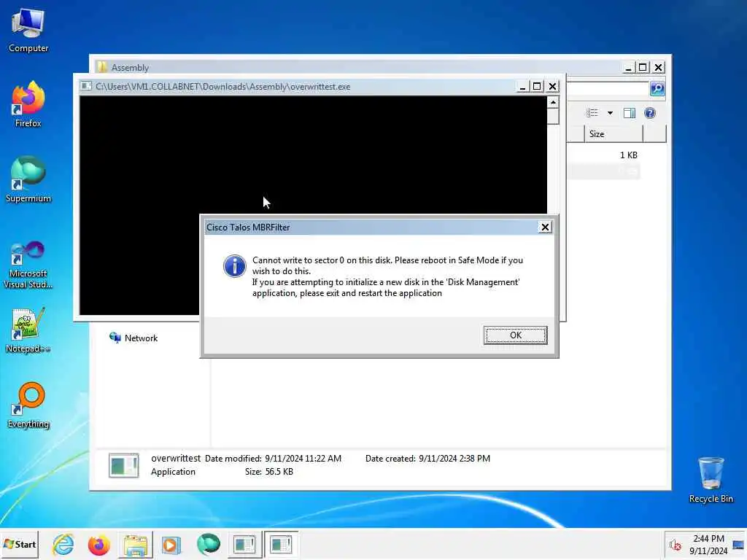This screenshot has height=560, width=747.
Task: Click the Assembly folder icon in title bar
Action: pyautogui.click(x=101, y=67)
